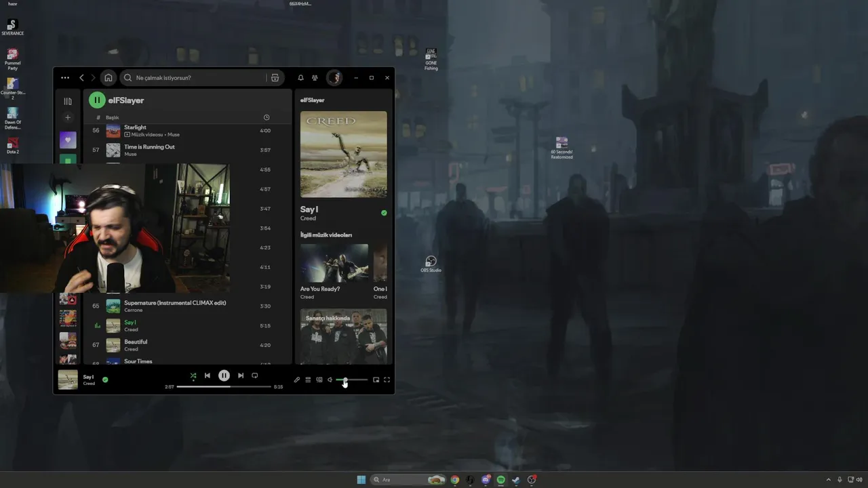Viewport: 868px width, 488px height.
Task: Open the connect to device icon
Action: point(319,380)
